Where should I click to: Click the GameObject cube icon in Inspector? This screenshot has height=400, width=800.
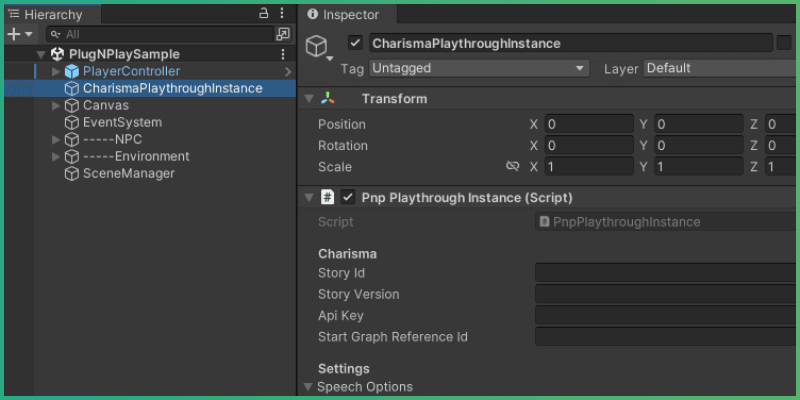(317, 48)
